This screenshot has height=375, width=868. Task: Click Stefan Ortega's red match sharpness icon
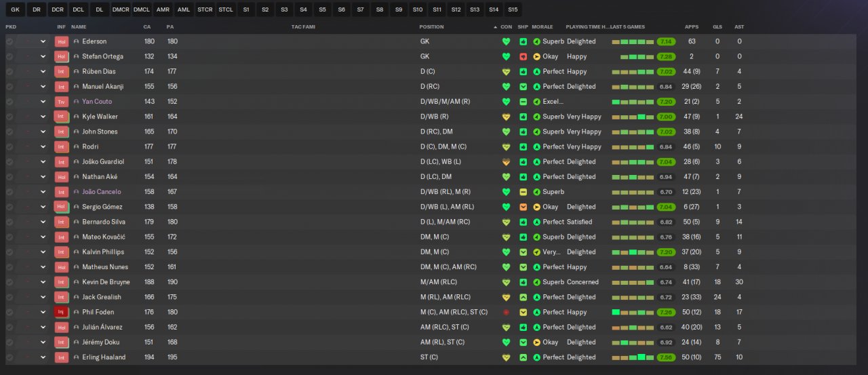(x=523, y=56)
